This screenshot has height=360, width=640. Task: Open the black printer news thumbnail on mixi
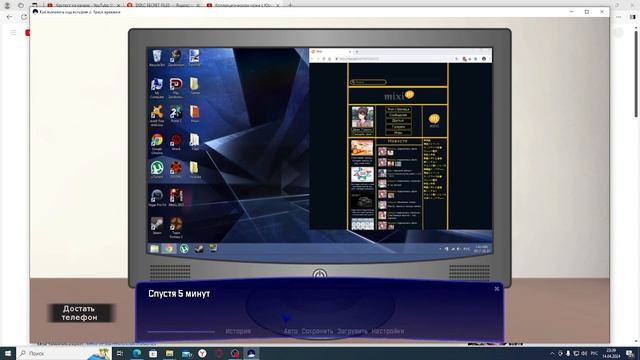362,202
